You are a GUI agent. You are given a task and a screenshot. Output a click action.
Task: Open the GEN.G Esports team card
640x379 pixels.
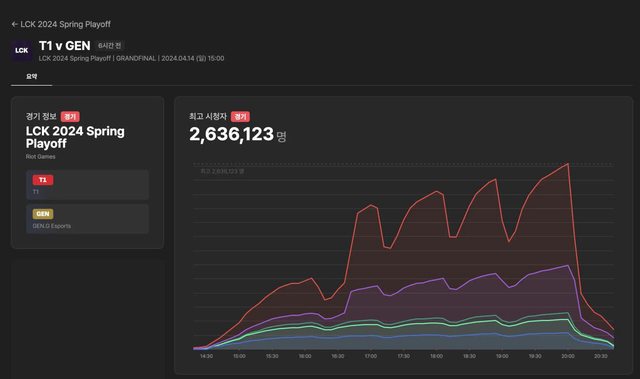point(87,219)
